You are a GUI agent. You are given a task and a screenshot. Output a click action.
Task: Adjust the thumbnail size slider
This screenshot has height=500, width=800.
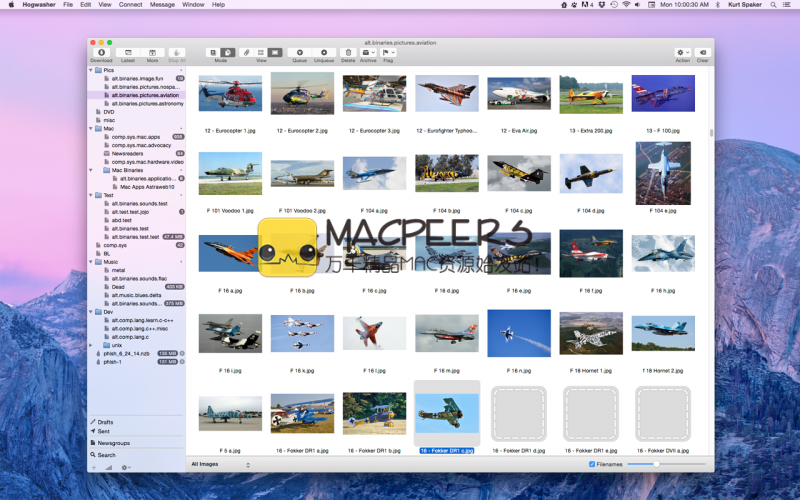pos(655,464)
